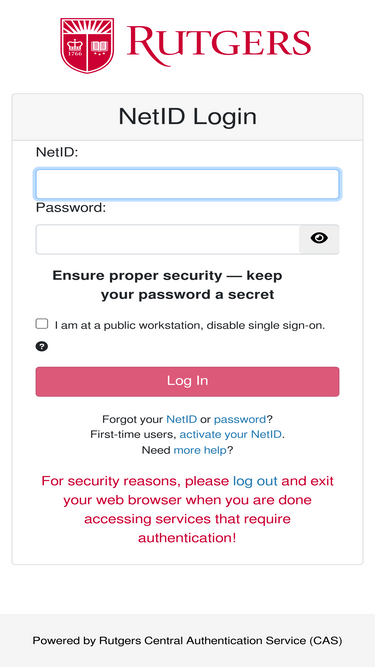Click the 'NetID Login' heading
Screen dimensions: 375x667
pos(188,117)
